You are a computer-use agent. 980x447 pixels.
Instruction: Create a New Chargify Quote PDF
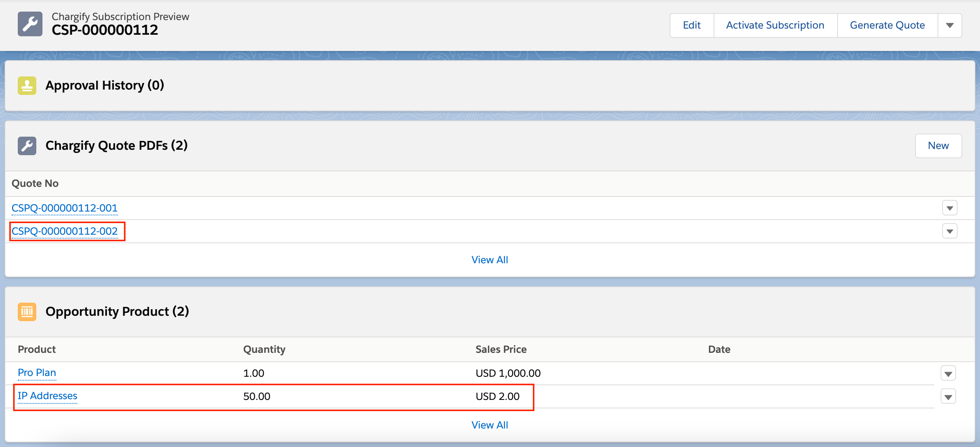coord(938,146)
